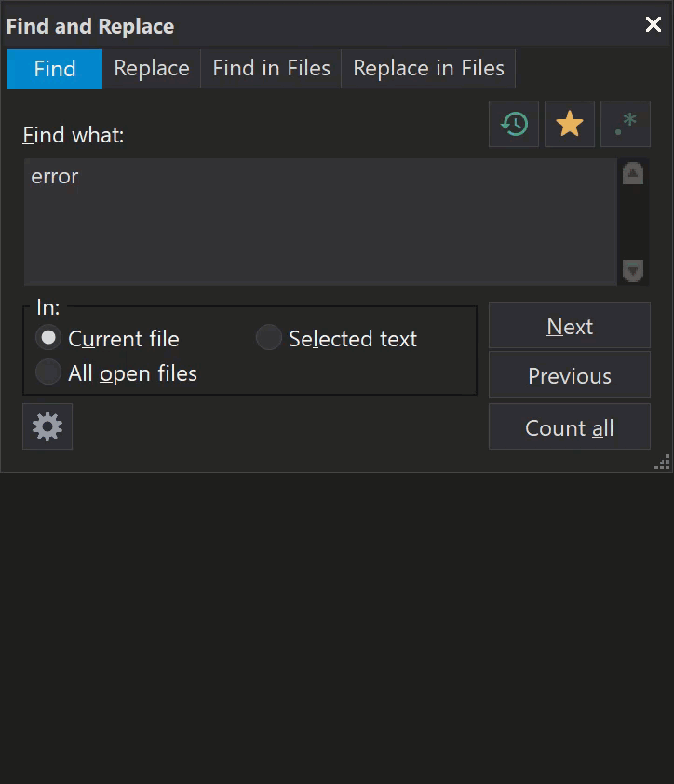
Task: Click Next to find the next match
Action: click(569, 326)
